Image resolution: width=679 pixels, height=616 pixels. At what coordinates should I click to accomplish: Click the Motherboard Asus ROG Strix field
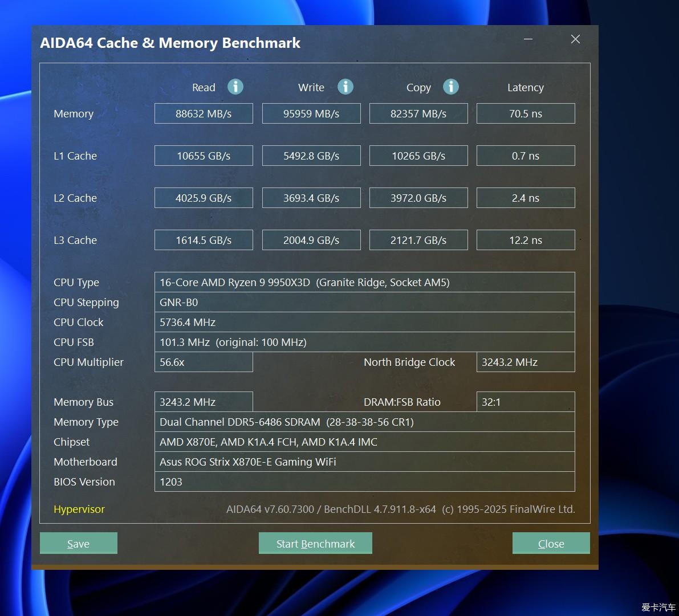point(365,462)
